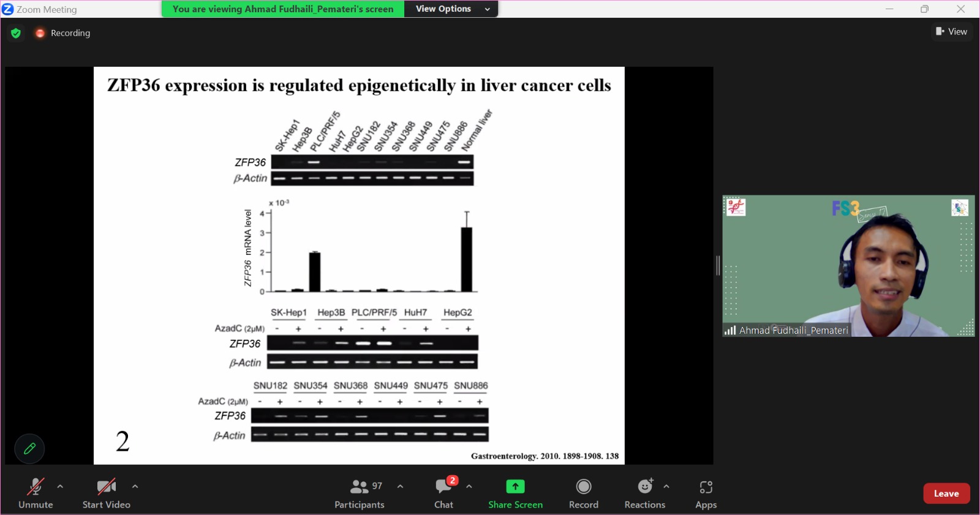Click the pencil annotate icon

29,449
